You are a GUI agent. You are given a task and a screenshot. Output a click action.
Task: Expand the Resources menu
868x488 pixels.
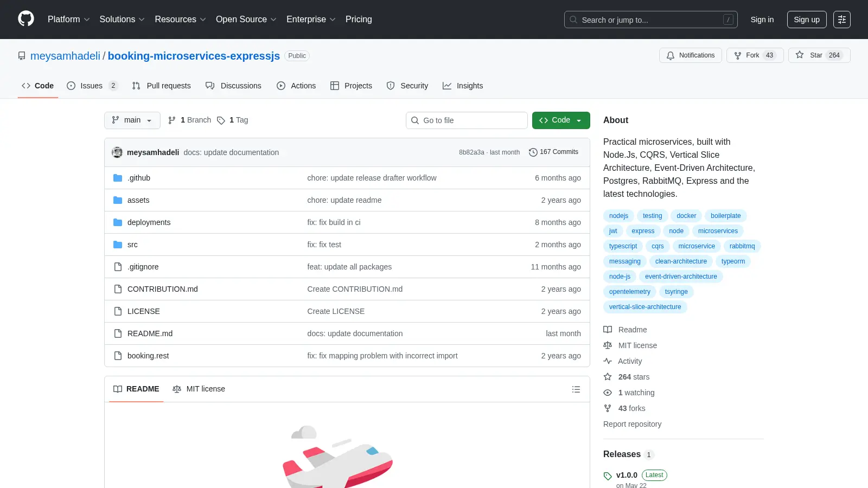coord(180,20)
